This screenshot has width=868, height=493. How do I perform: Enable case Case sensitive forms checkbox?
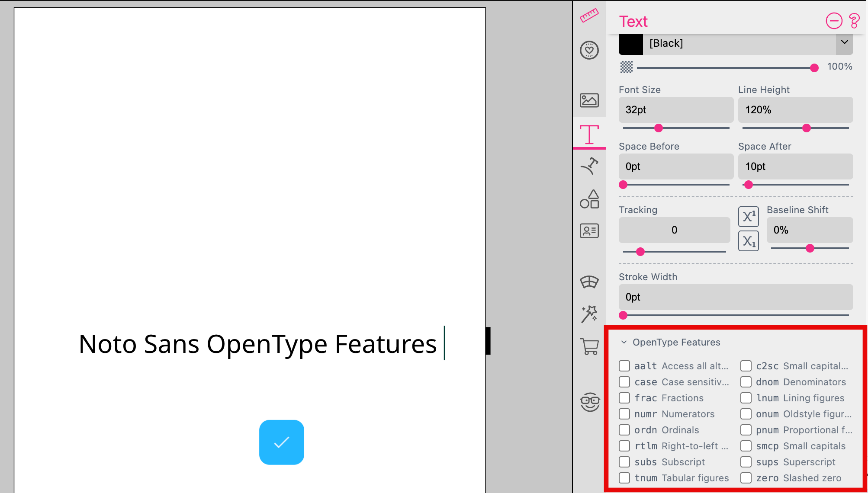624,382
